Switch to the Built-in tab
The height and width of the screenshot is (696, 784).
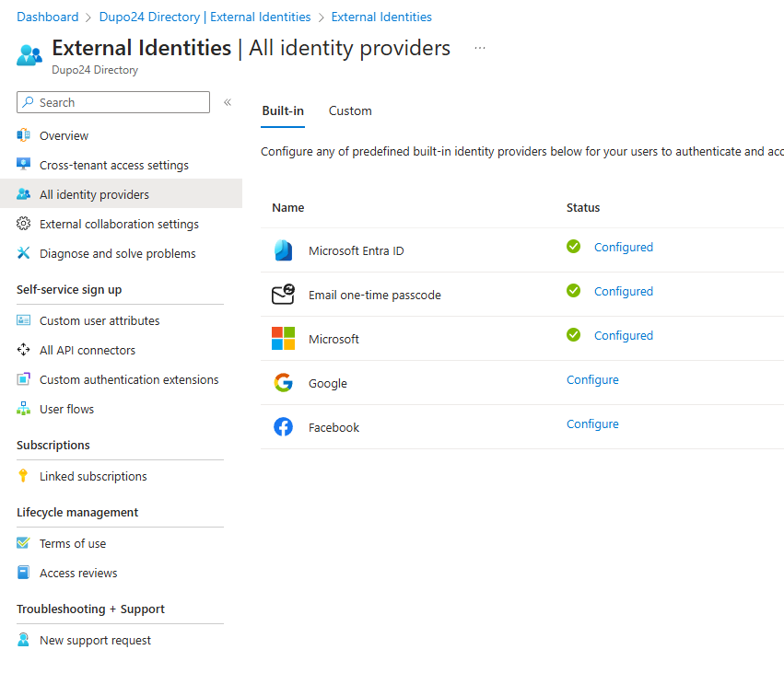coord(283,110)
